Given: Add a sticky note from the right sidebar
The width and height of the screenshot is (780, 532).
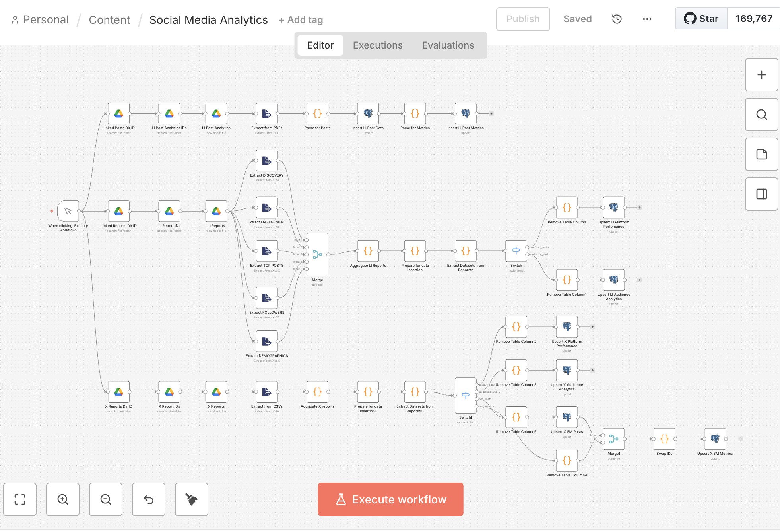Looking at the screenshot, I should click(x=761, y=154).
